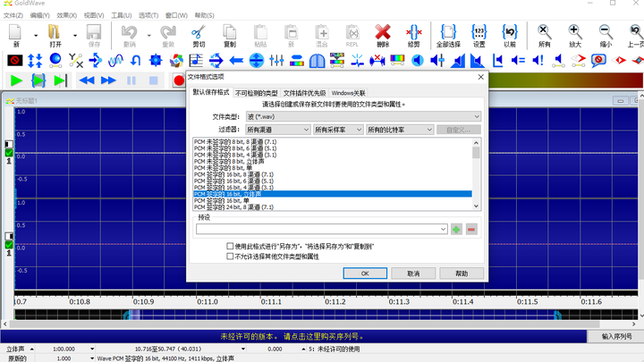Viewport: 644px width, 362px height.
Task: Click the speaker with equals match volume icon
Action: point(518,61)
